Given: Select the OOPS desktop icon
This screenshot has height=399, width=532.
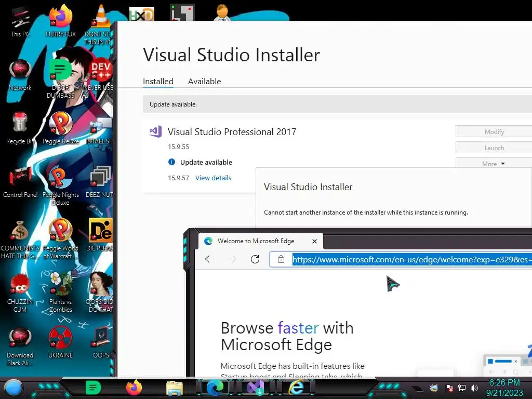Looking at the screenshot, I should (x=101, y=343).
